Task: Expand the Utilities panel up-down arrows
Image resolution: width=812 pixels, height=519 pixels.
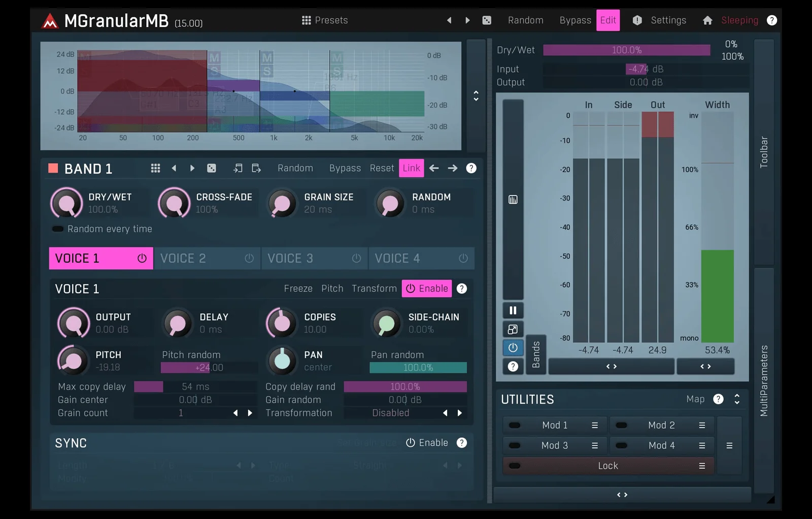Action: click(737, 399)
